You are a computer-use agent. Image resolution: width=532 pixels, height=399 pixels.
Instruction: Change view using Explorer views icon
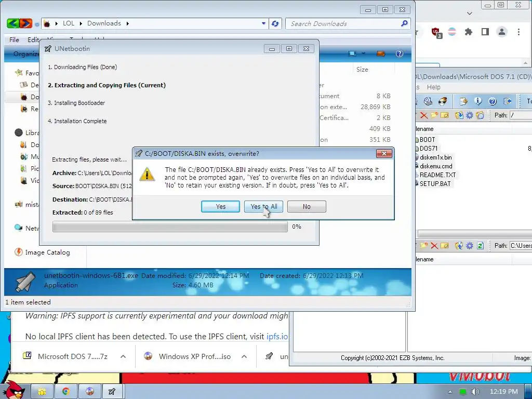click(x=353, y=54)
